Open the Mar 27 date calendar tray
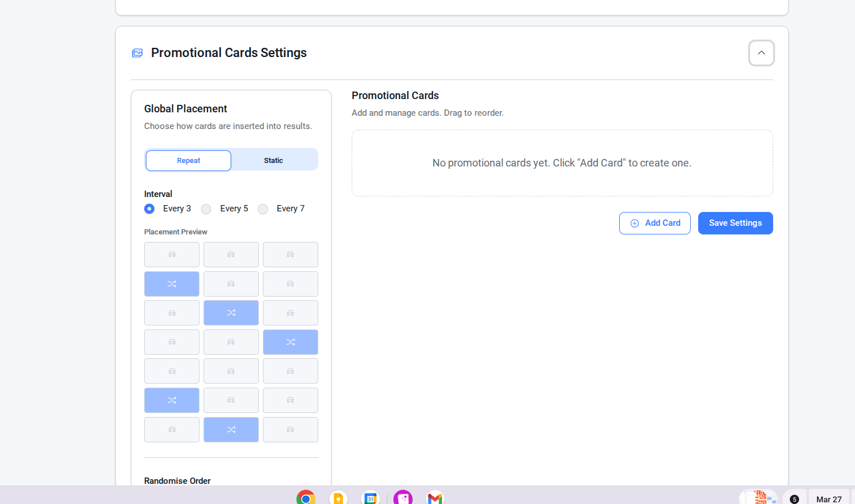Viewport: 855px width, 504px height. (x=828, y=499)
